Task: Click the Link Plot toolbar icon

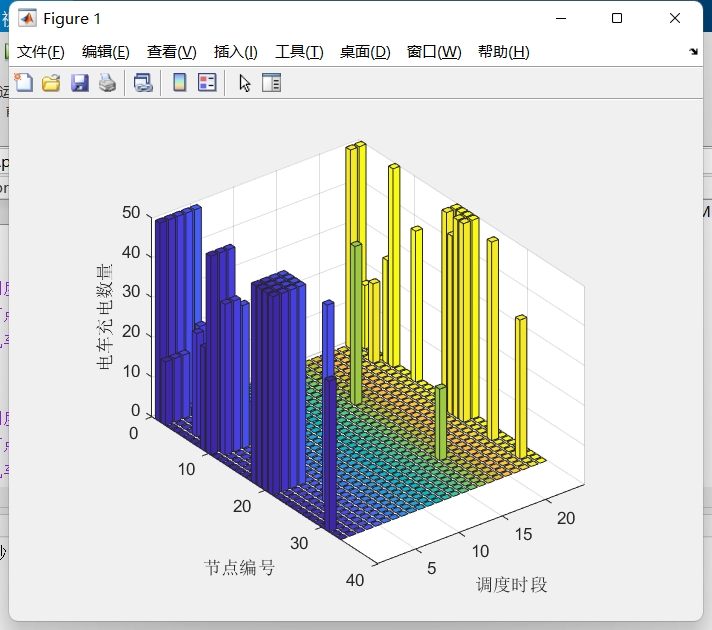Action: click(x=143, y=83)
